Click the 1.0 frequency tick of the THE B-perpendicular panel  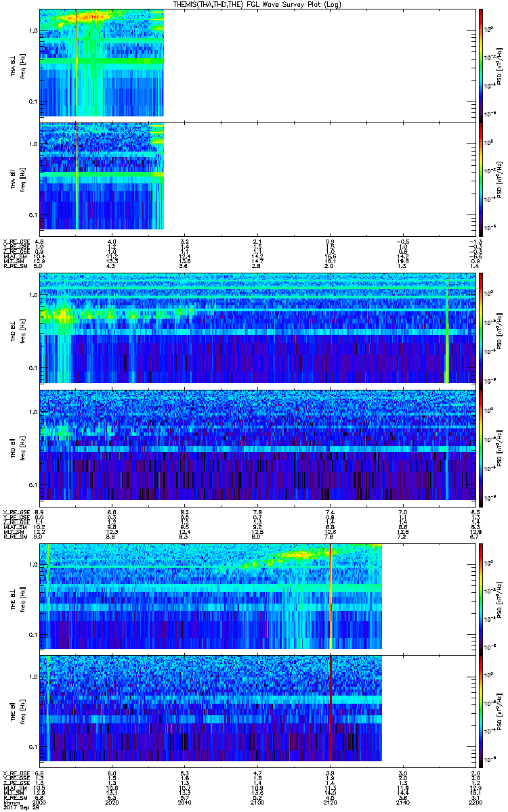click(x=33, y=564)
